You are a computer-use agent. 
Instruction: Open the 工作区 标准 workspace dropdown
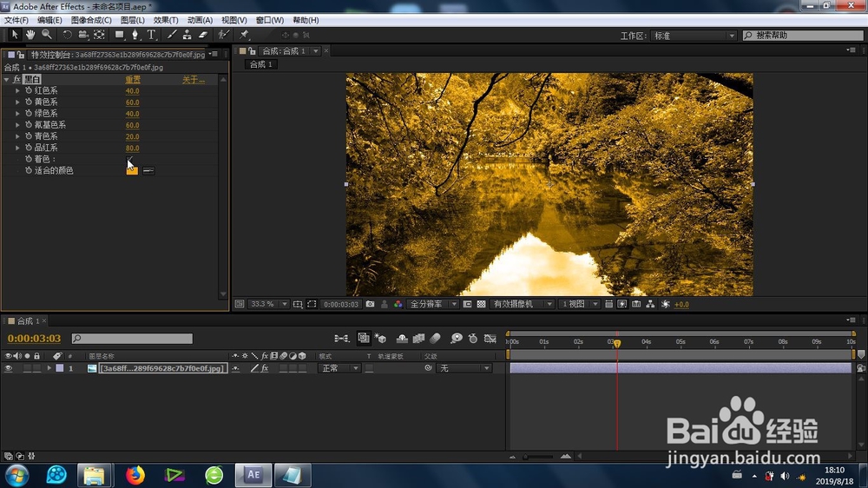693,36
